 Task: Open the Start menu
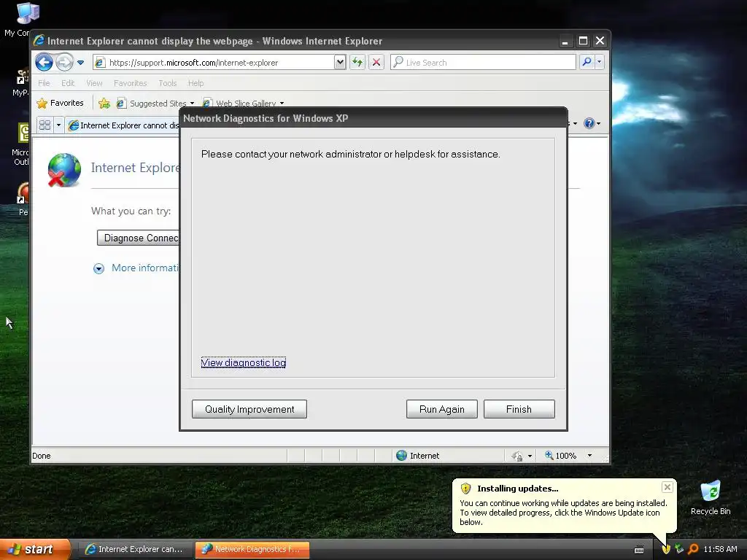click(34, 549)
